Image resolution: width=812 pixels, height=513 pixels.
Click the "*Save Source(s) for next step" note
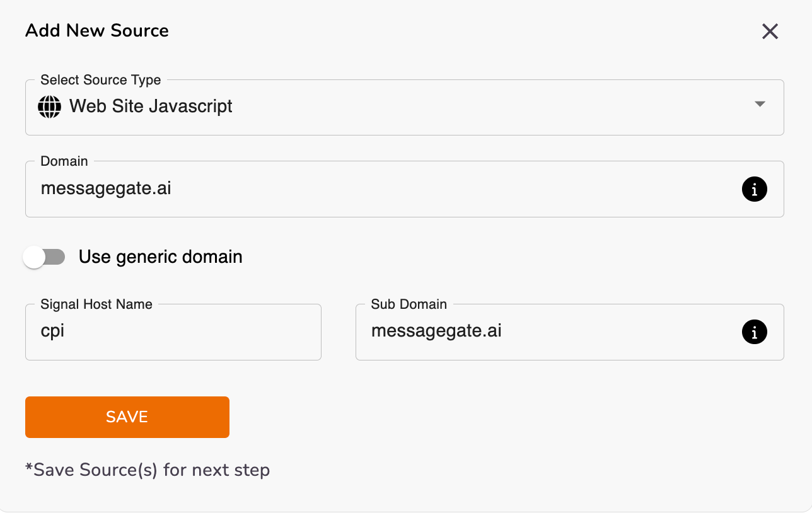148,470
